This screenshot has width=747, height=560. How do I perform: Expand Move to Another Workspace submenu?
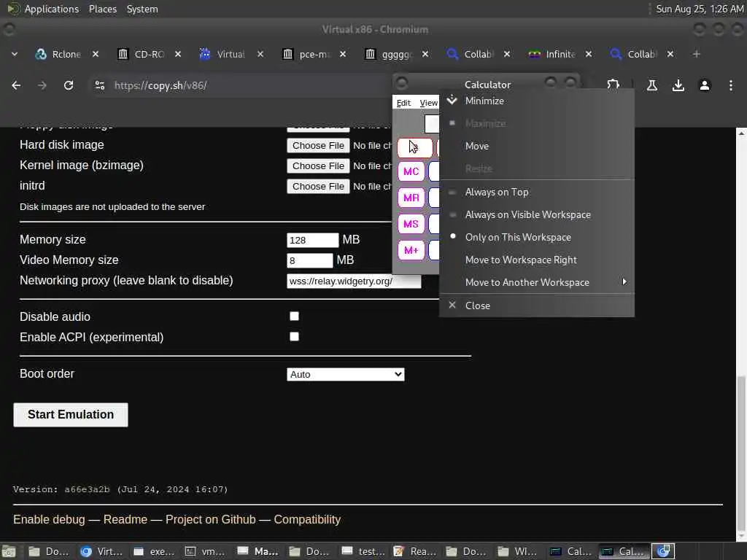pos(536,282)
